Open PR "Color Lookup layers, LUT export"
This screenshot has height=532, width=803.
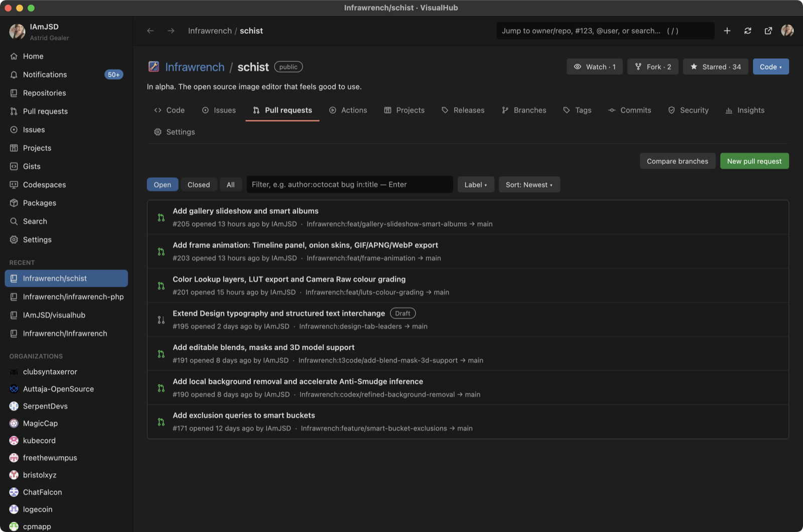tap(289, 279)
